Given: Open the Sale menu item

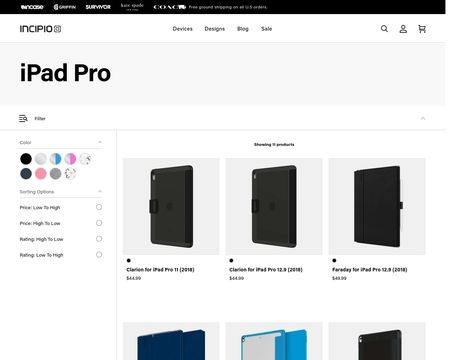Looking at the screenshot, I should (266, 29).
